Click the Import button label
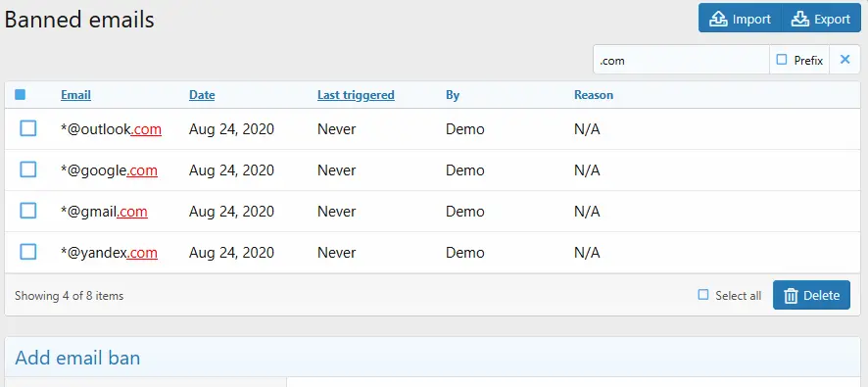Image resolution: width=868 pixels, height=387 pixels. (751, 20)
